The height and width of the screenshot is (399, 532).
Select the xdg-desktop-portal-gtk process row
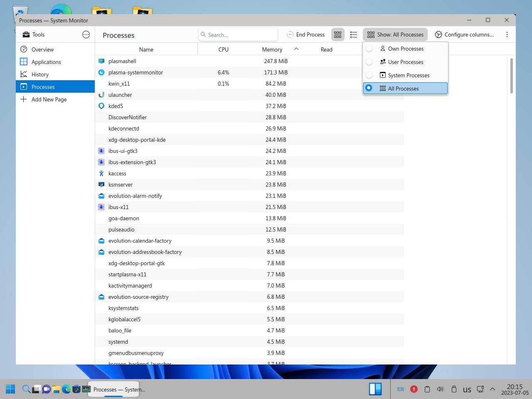tap(249, 263)
